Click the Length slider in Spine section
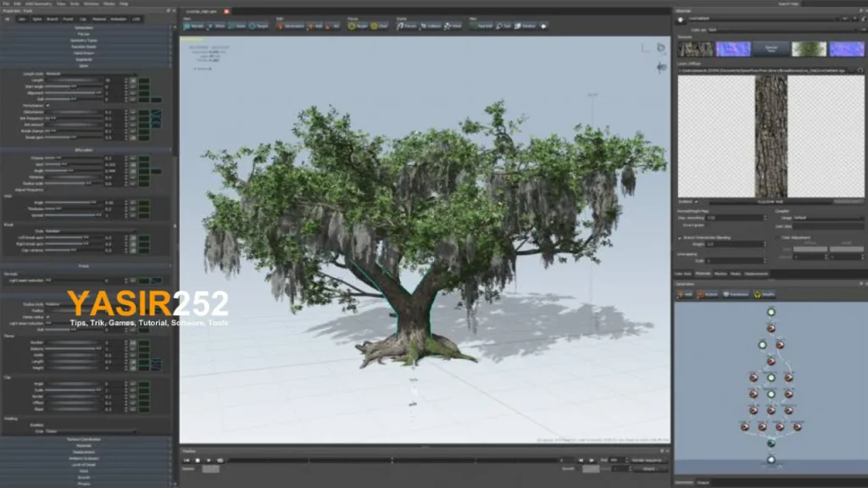This screenshot has height=488, width=868. pyautogui.click(x=74, y=80)
